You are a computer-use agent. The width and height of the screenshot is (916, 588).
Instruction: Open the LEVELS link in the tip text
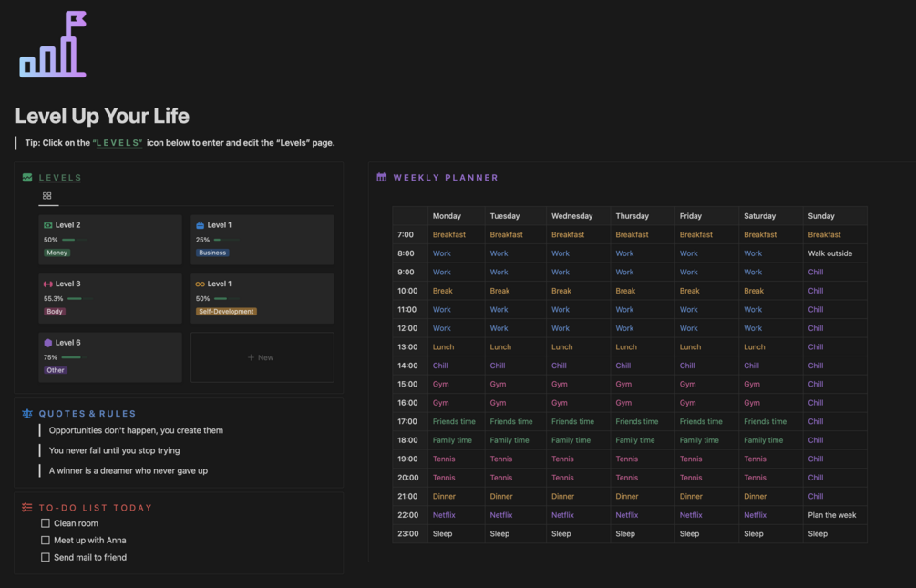[x=118, y=143]
